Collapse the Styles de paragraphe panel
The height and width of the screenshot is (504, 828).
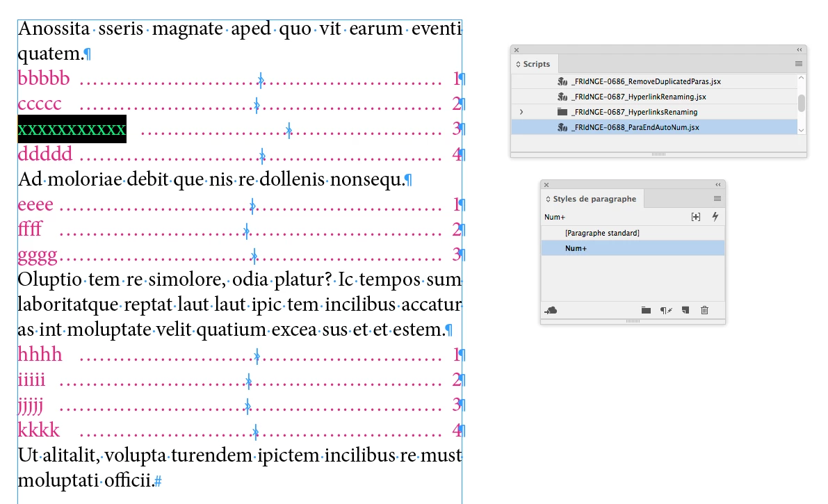[x=718, y=185]
